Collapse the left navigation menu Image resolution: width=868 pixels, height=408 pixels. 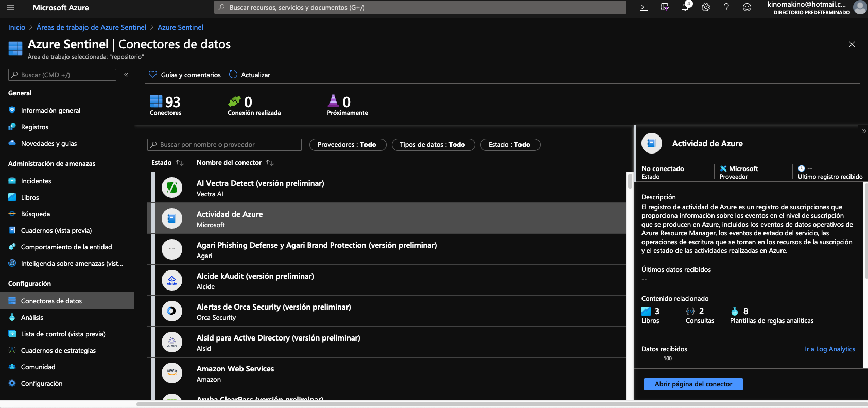[x=126, y=75]
